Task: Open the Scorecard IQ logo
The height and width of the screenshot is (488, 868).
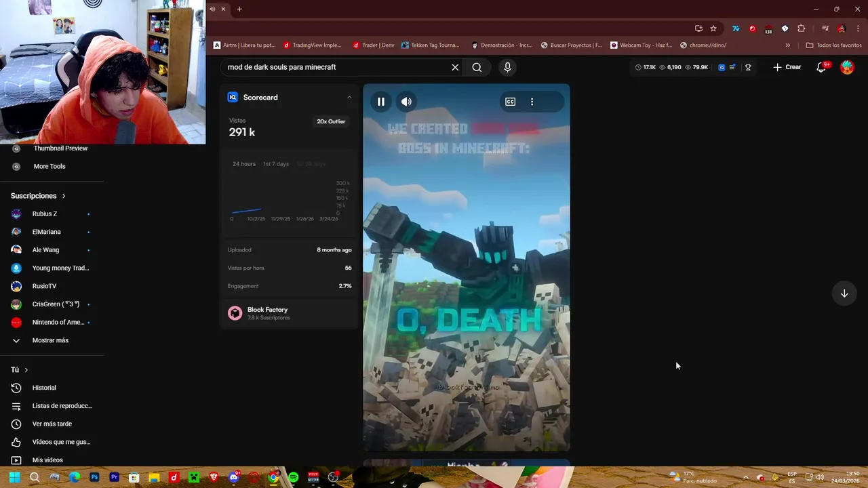Action: [233, 98]
